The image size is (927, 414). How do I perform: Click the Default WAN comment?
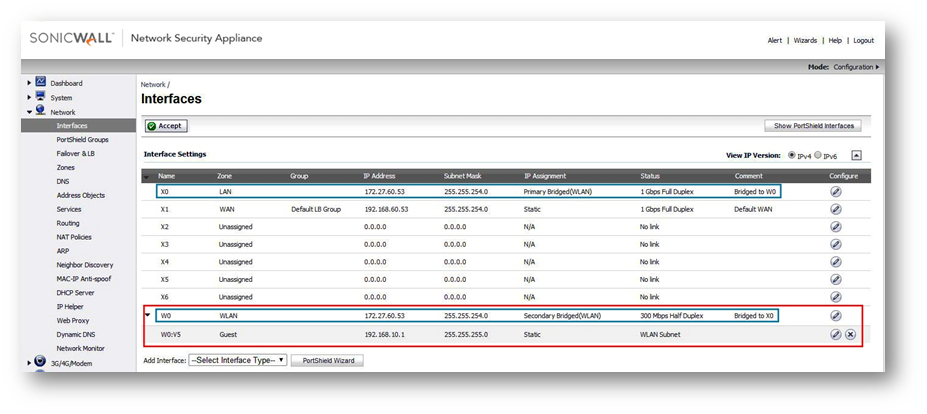(753, 209)
